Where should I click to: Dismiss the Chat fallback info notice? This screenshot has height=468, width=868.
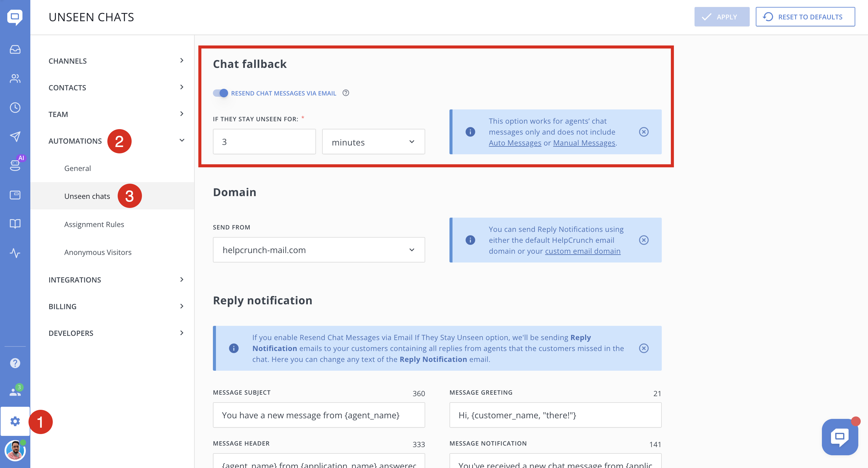click(x=644, y=132)
